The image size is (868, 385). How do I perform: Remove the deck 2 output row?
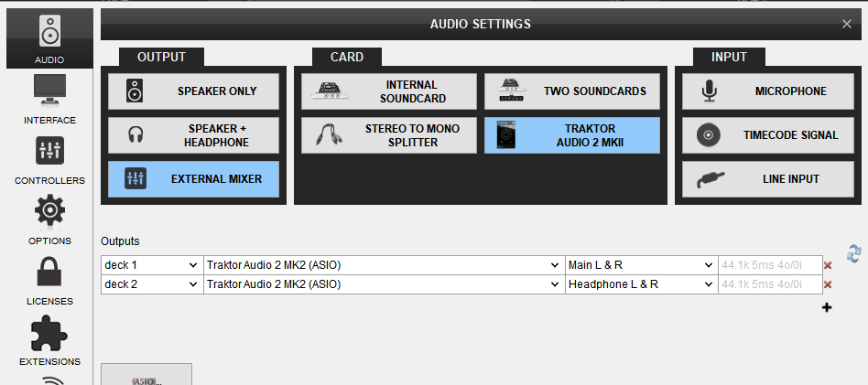(828, 284)
